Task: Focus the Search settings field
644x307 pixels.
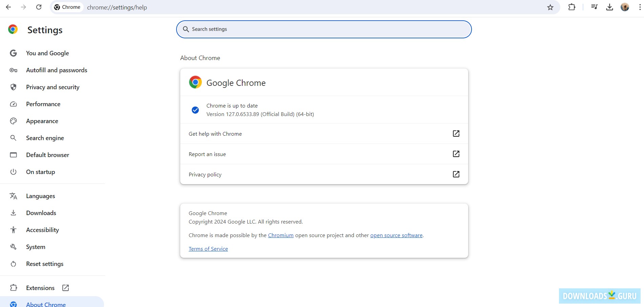Action: [324, 29]
